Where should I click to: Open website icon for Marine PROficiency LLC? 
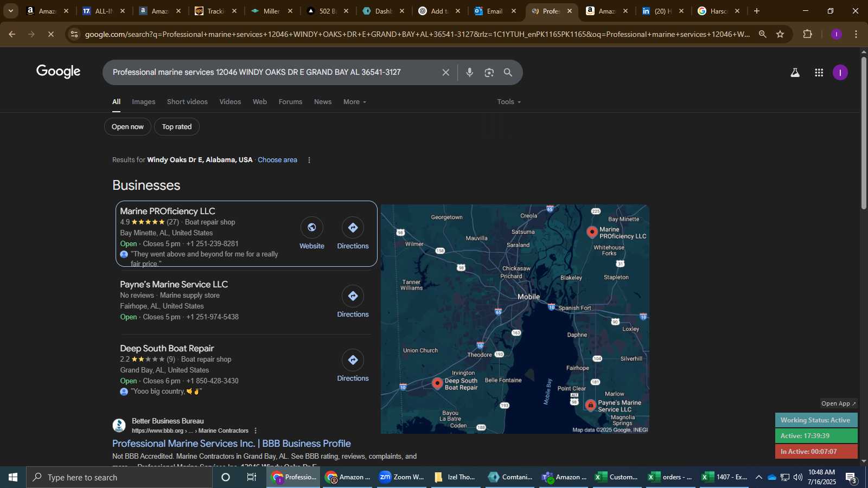pyautogui.click(x=312, y=228)
